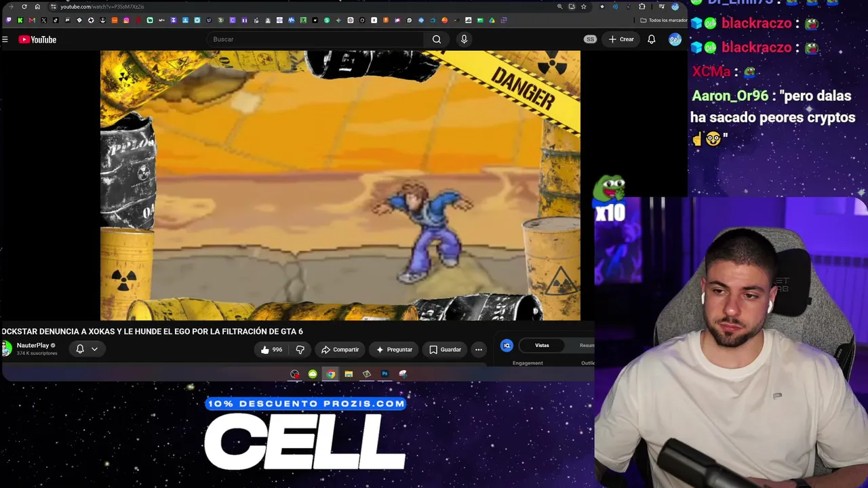Open the site information icon beside the URL

(x=53, y=7)
